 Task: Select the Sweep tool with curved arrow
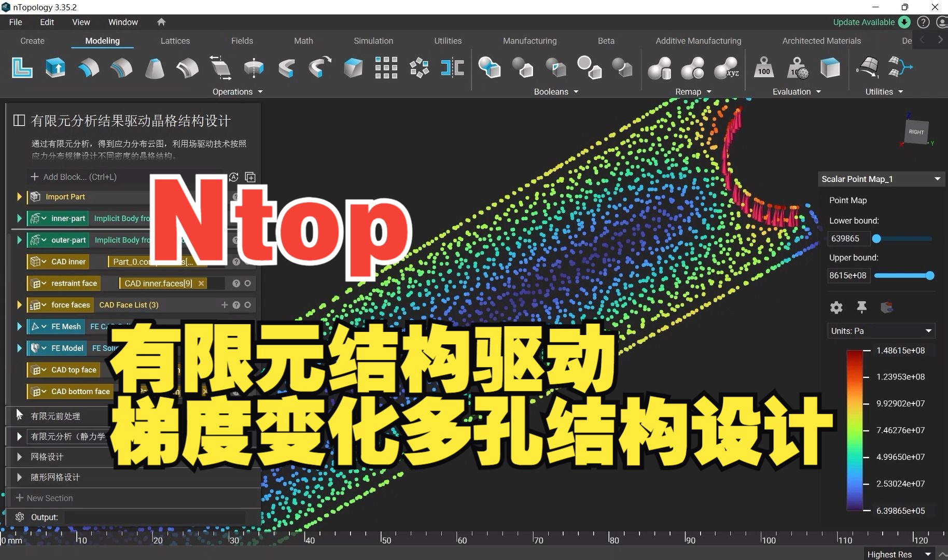[320, 68]
